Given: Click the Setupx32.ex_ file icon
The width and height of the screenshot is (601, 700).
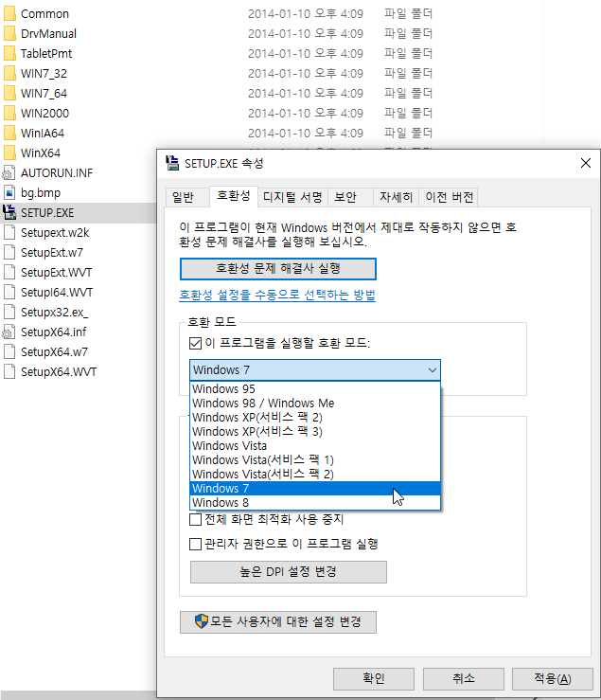Looking at the screenshot, I should coord(9,312).
